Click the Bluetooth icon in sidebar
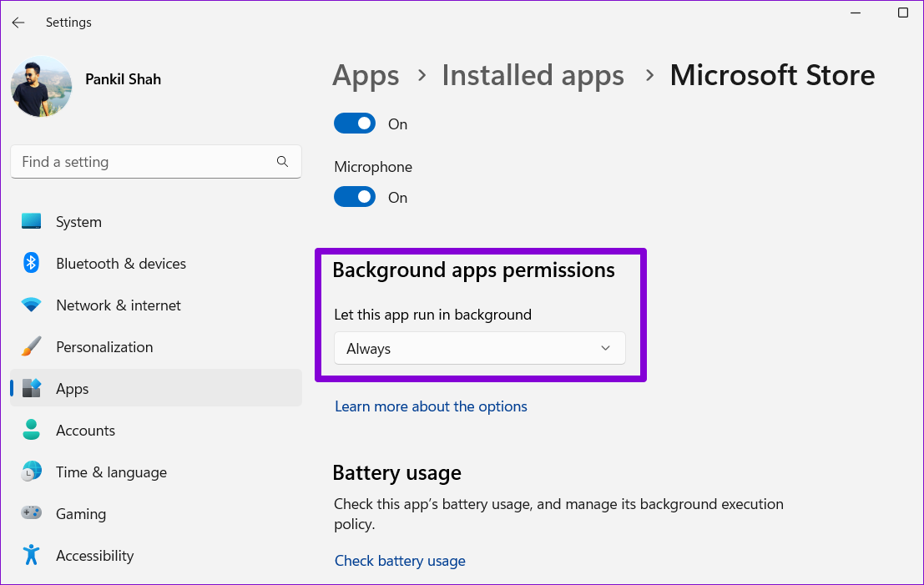The image size is (924, 585). point(31,263)
